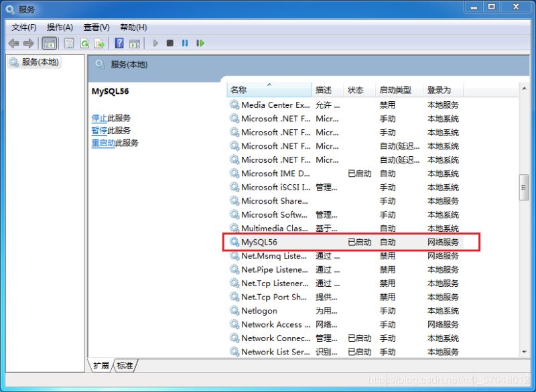Click the 停止 service link
536x392 pixels.
(x=99, y=118)
